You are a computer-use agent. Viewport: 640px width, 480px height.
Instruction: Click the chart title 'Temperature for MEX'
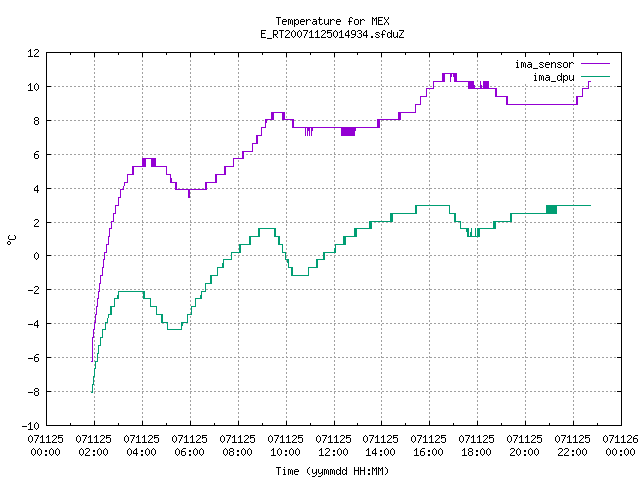[332, 21]
